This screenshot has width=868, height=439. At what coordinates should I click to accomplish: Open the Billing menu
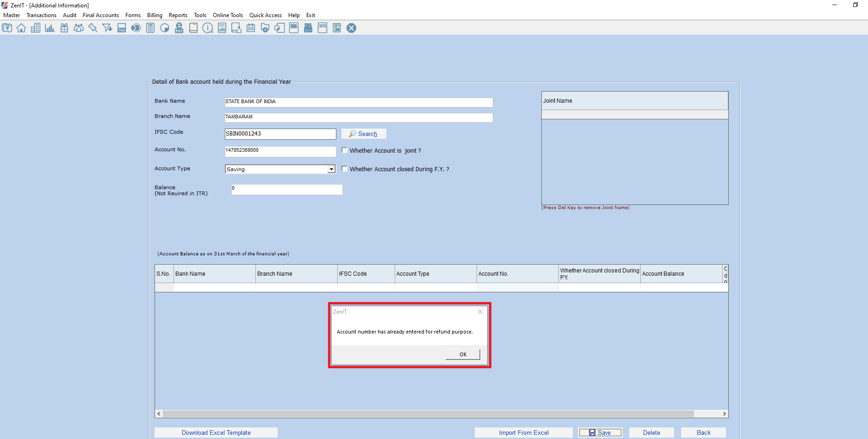click(155, 15)
